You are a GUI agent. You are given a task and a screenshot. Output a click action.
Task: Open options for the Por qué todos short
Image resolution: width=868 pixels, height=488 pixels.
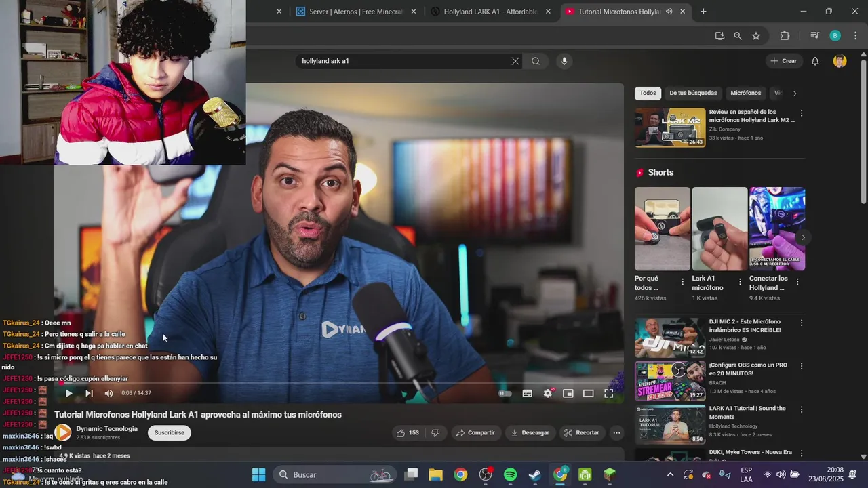click(683, 281)
